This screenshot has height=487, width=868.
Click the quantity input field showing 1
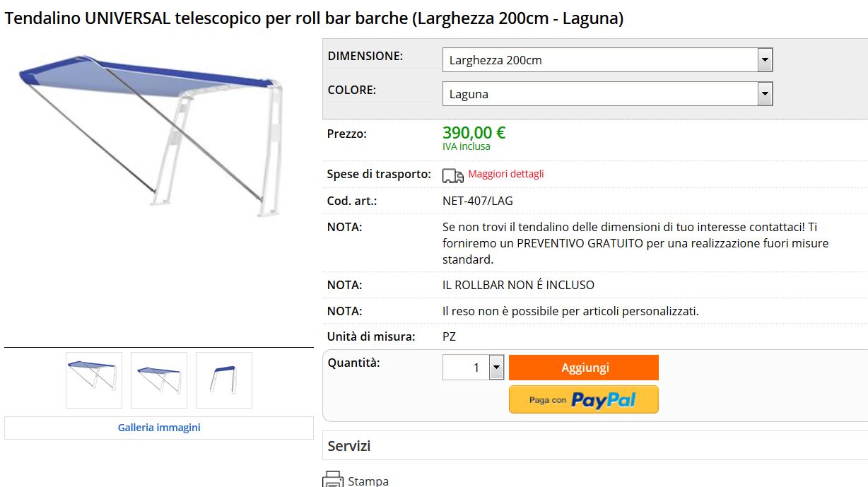point(466,368)
